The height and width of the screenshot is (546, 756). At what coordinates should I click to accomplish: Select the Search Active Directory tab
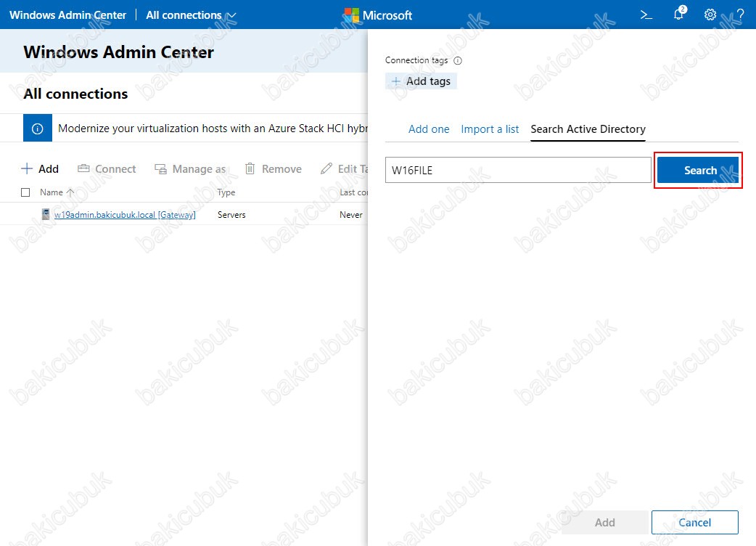click(588, 129)
